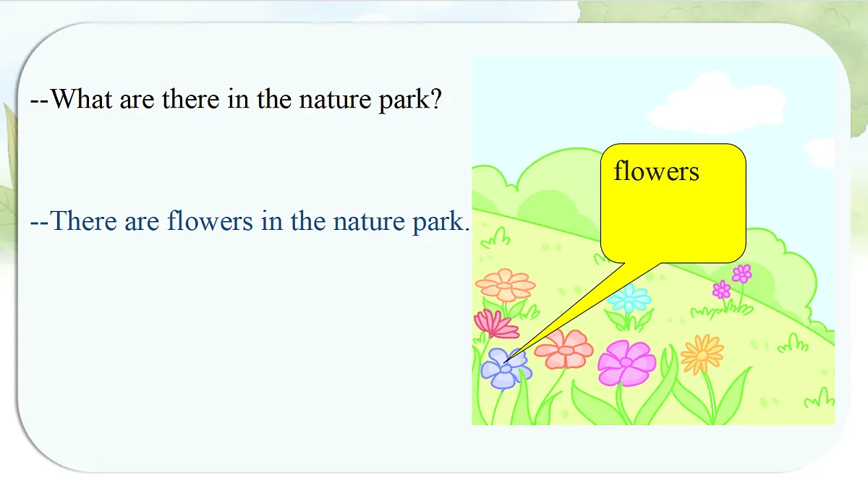Click the big magenta flower in front

(626, 363)
